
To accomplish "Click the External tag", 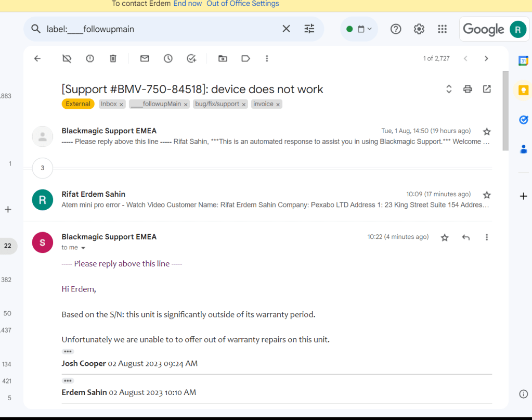I will click(x=78, y=104).
